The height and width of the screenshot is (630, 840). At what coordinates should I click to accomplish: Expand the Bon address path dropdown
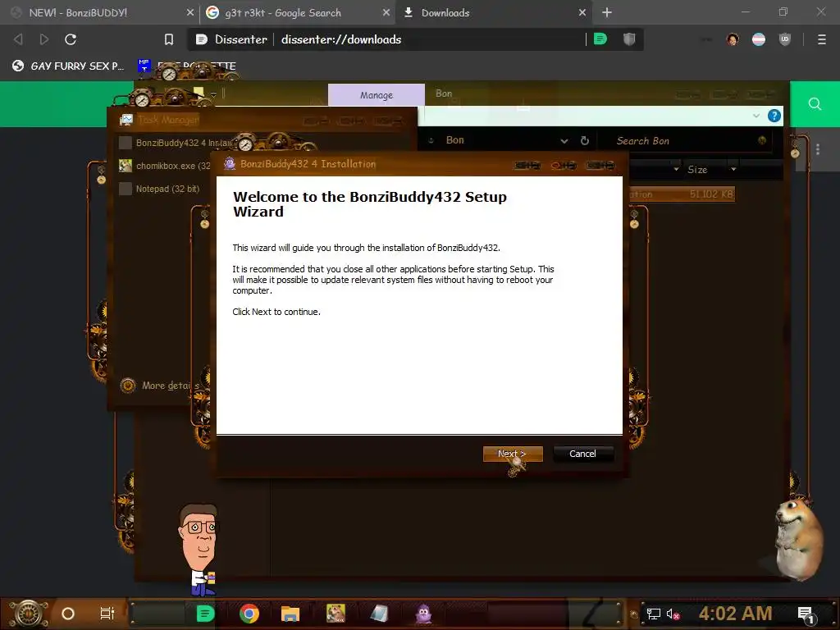point(564,141)
